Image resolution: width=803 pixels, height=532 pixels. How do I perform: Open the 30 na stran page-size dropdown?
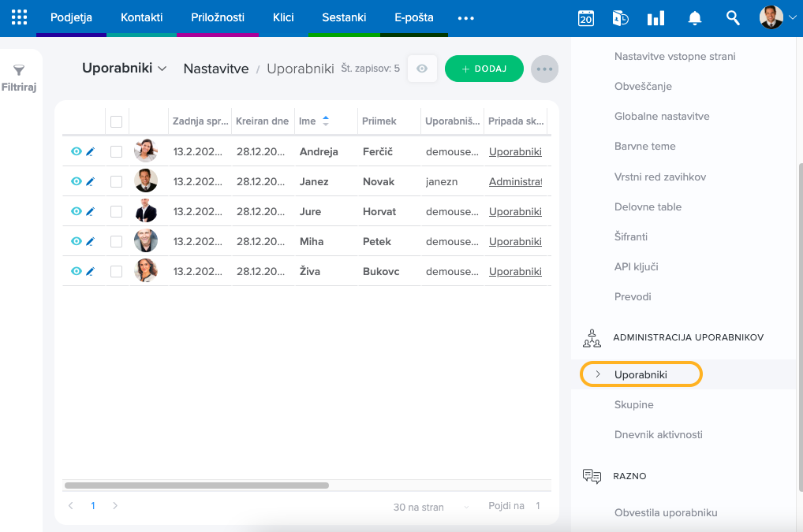tap(431, 507)
